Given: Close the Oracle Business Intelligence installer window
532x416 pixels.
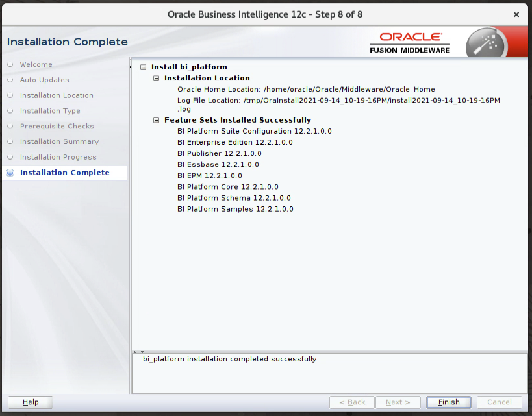Looking at the screenshot, I should [x=516, y=14].
